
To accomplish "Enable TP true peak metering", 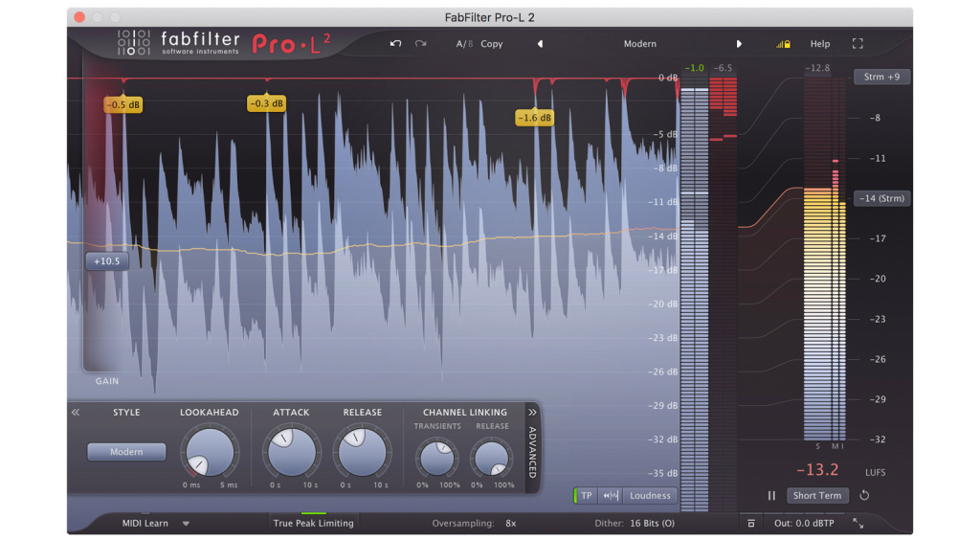I will [587, 495].
